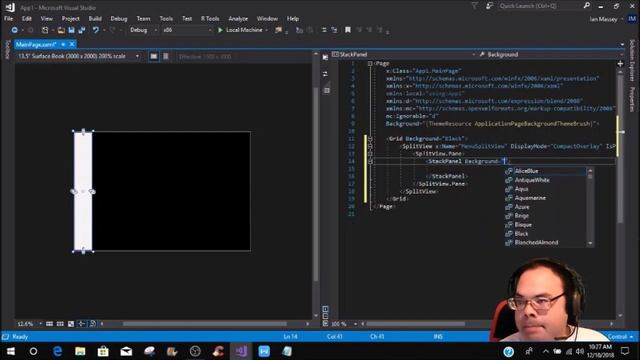The width and height of the screenshot is (640, 360).
Task: Click the Navigate Backward toolbar icon
Action: point(14,30)
